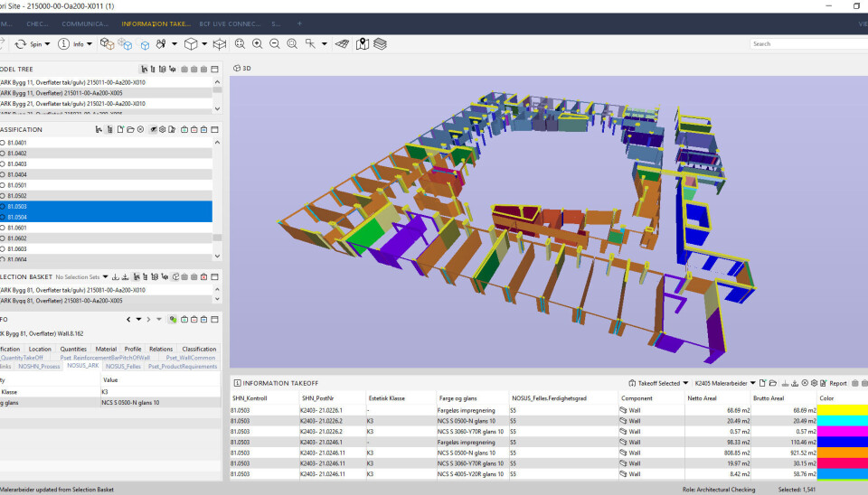The width and height of the screenshot is (868, 495).
Task: Create new classification document icon
Action: (x=120, y=129)
